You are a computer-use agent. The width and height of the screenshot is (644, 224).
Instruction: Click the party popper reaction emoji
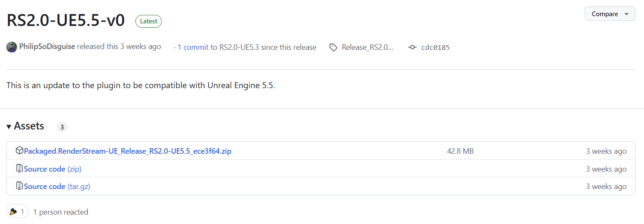[x=13, y=211]
